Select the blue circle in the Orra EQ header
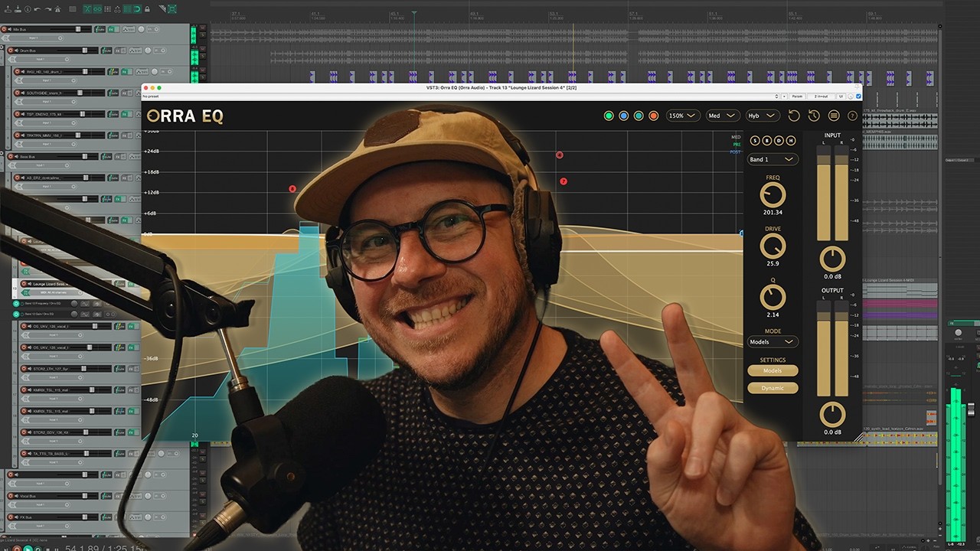 click(x=624, y=116)
